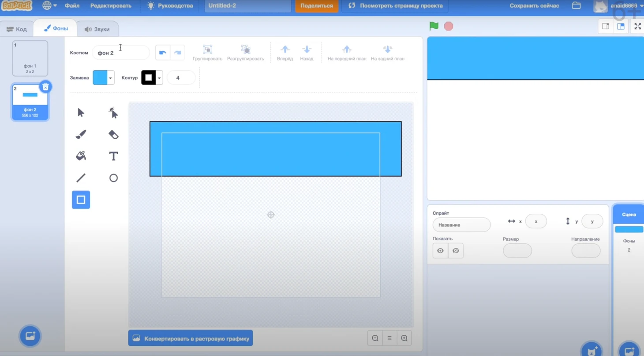Pick the Fill bucket tool

pyautogui.click(x=81, y=156)
